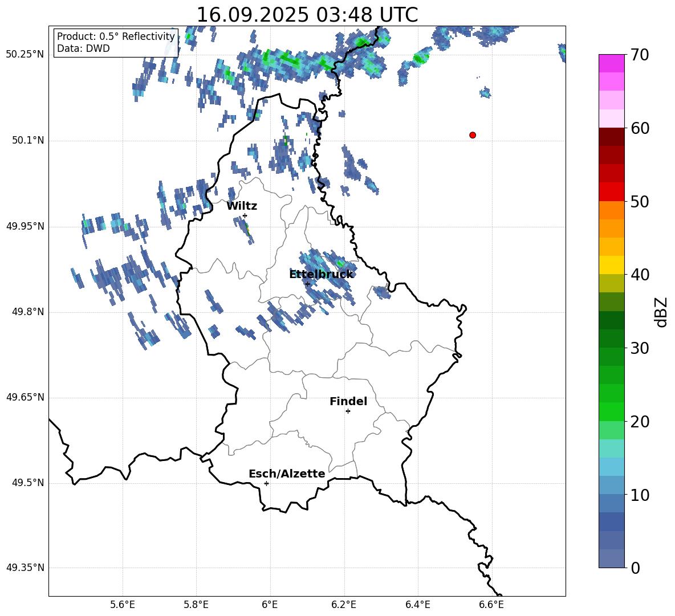Click the 6°E longitude label
The height and width of the screenshot is (616, 675).
click(x=270, y=605)
